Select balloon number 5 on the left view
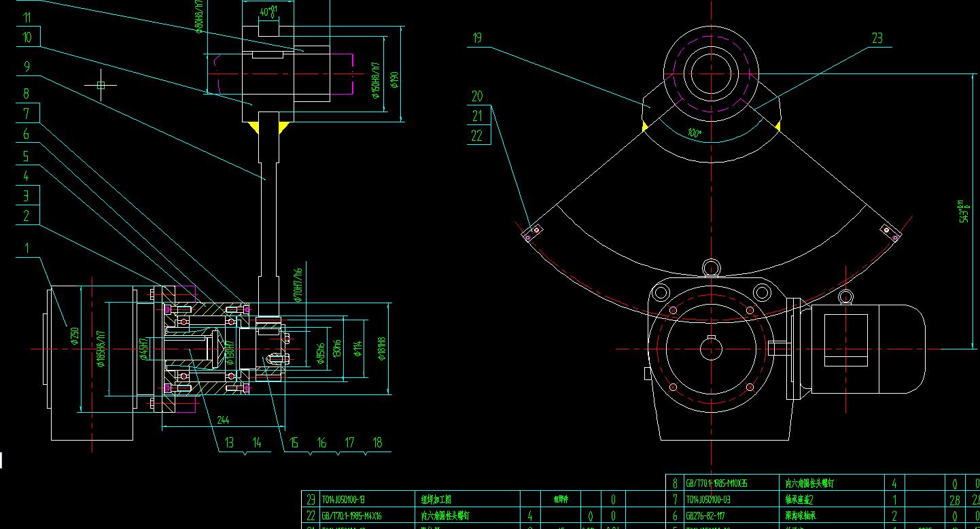Screen dimensions: 980x529 27,156
